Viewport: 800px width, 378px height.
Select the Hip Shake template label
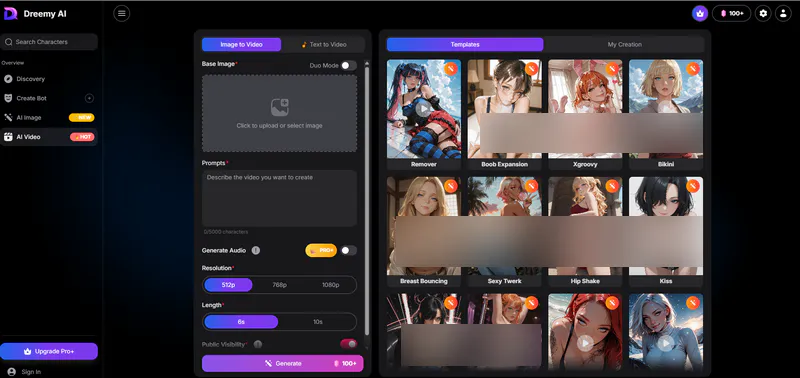(585, 281)
